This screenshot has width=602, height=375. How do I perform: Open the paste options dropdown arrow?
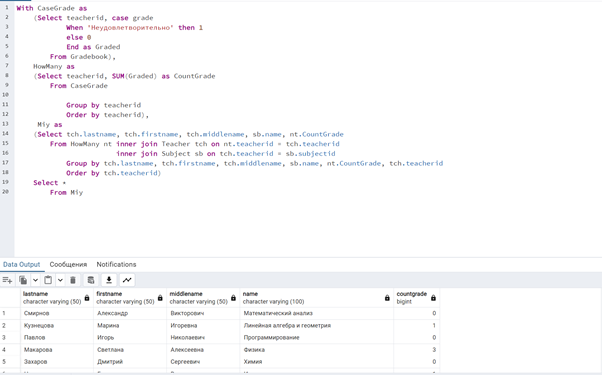coord(60,280)
